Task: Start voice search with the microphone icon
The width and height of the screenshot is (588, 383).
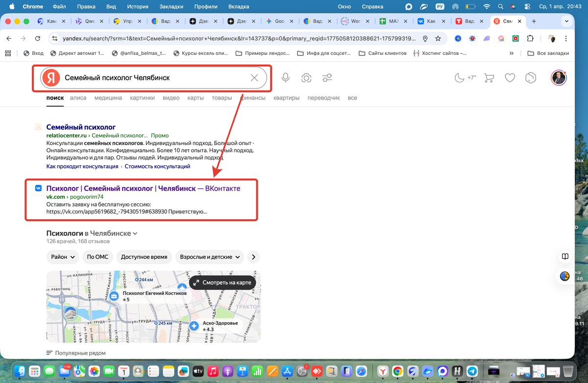Action: 285,78
